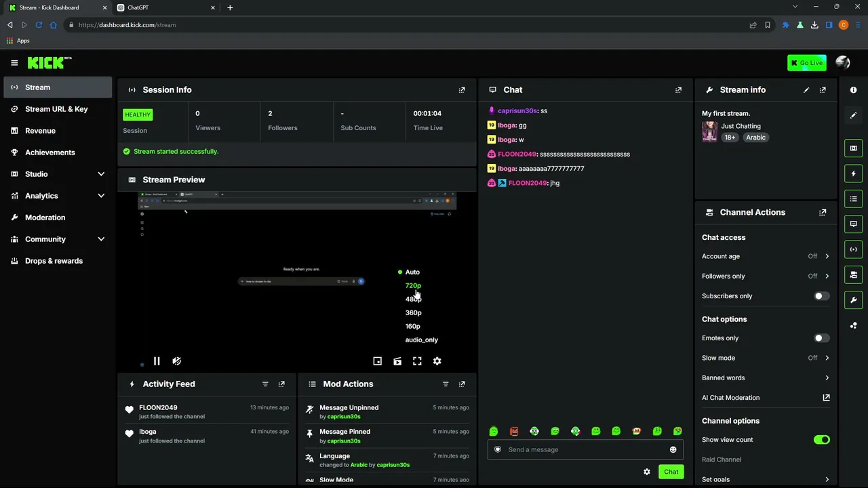This screenshot has width=868, height=488.
Task: Open the Chrome tab search dropdown
Action: (795, 7)
